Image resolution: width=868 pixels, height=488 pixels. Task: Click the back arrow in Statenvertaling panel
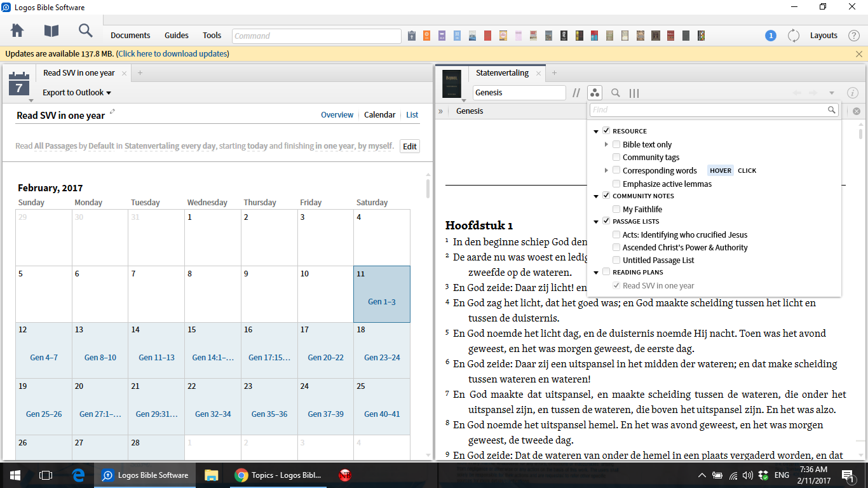[x=797, y=93]
